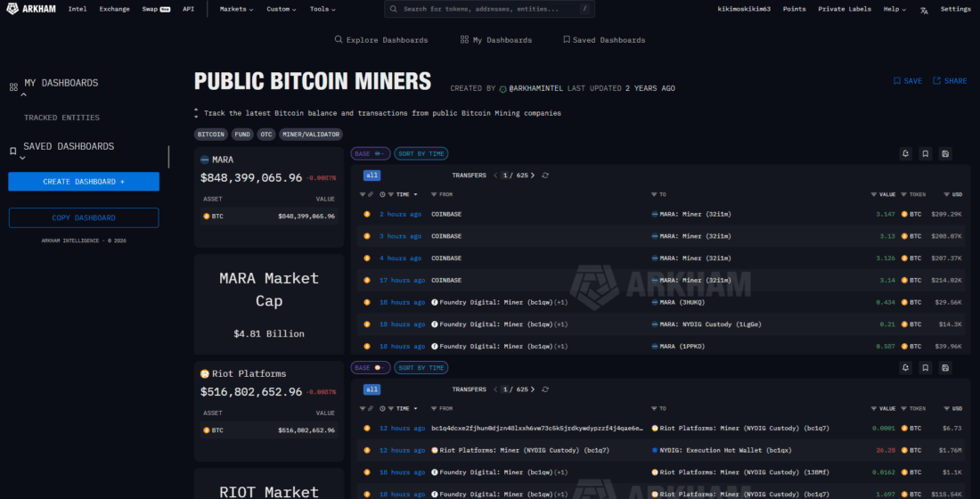Click the MARA transfers page number field
The height and width of the screenshot is (499, 980).
[506, 176]
